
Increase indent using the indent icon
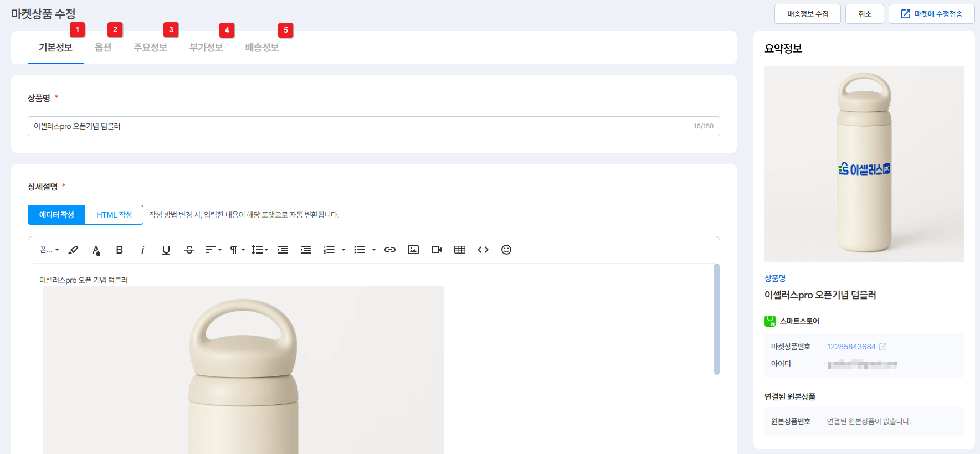click(x=306, y=250)
